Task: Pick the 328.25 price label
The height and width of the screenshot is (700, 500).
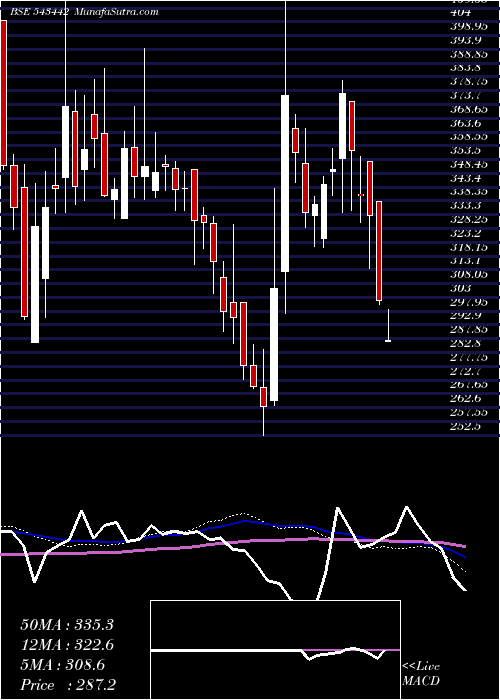Action: (x=469, y=219)
